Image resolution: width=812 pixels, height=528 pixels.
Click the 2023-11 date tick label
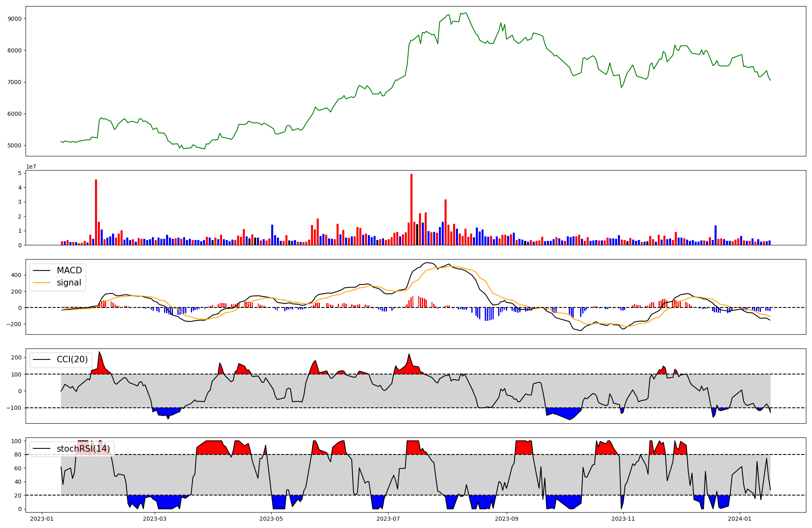pos(623,519)
